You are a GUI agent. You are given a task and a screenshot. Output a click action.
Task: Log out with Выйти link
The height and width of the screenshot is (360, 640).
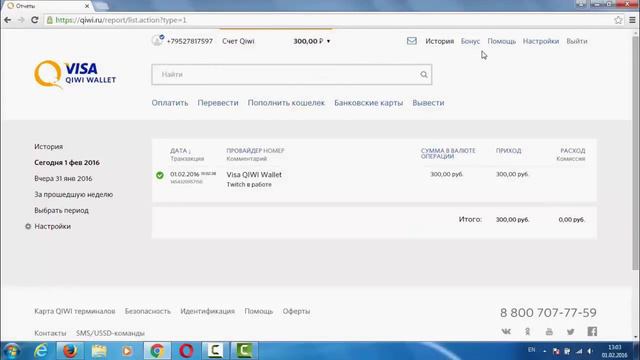click(577, 41)
